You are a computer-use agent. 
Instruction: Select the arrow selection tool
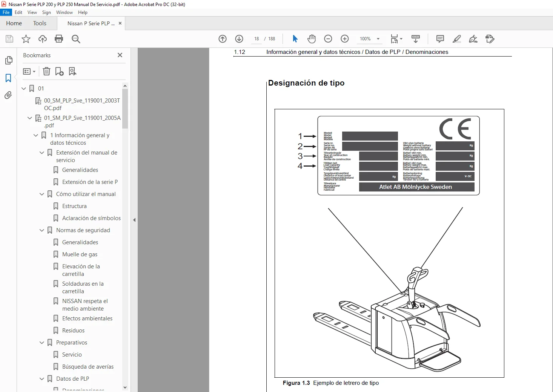pos(295,39)
